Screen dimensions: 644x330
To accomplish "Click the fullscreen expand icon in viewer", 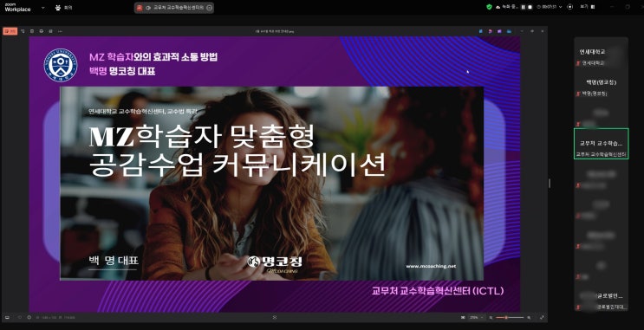I will 542,317.
